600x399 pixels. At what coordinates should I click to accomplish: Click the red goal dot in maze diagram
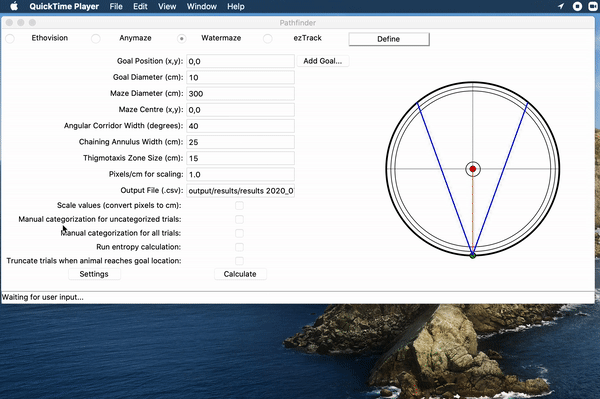(x=473, y=169)
